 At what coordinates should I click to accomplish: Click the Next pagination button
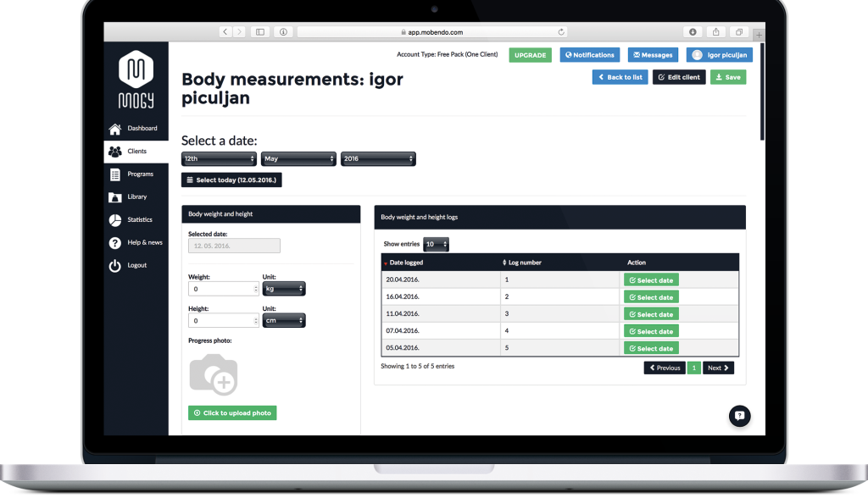click(718, 368)
